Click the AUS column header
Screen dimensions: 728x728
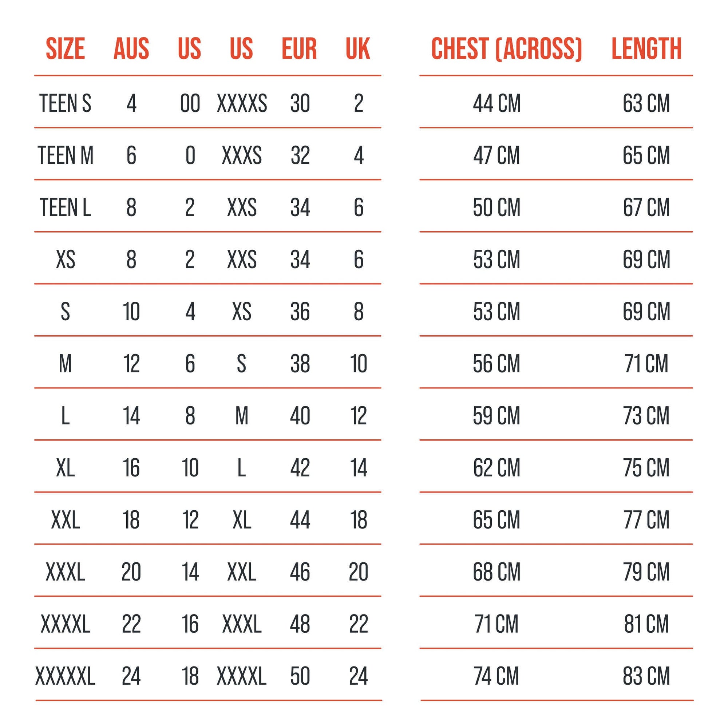131,49
